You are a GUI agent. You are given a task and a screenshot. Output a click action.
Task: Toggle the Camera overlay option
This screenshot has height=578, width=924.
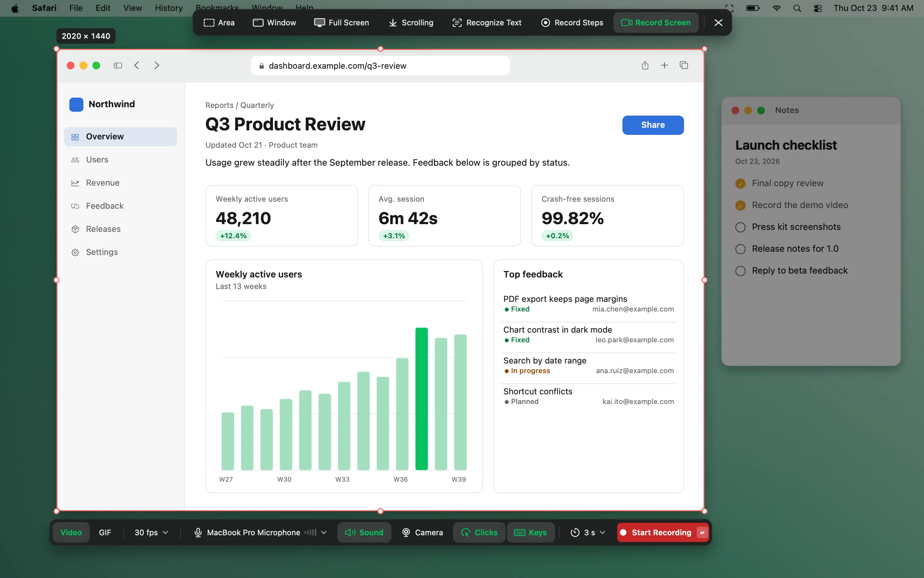click(x=422, y=532)
